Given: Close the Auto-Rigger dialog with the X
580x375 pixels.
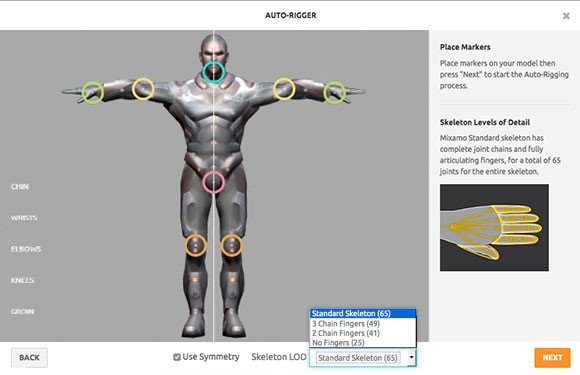Looking at the screenshot, I should (566, 16).
